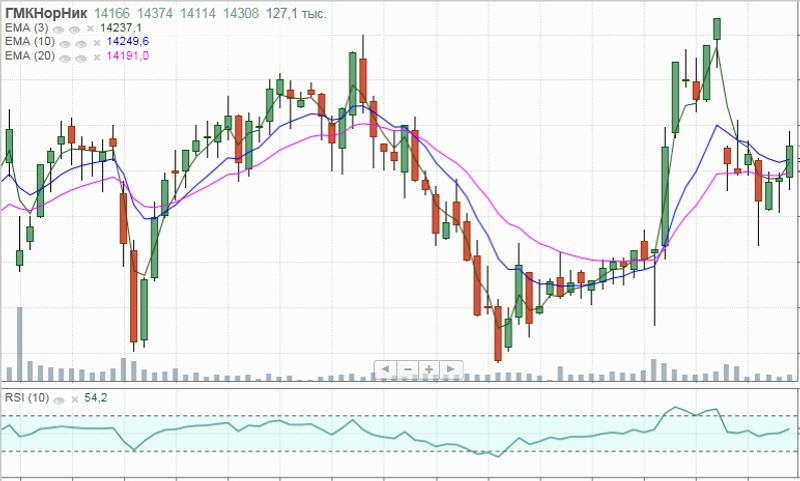Viewport: 800px width, 481px height.
Task: Toggle first eye icon beside EMA (20)
Action: coord(65,58)
